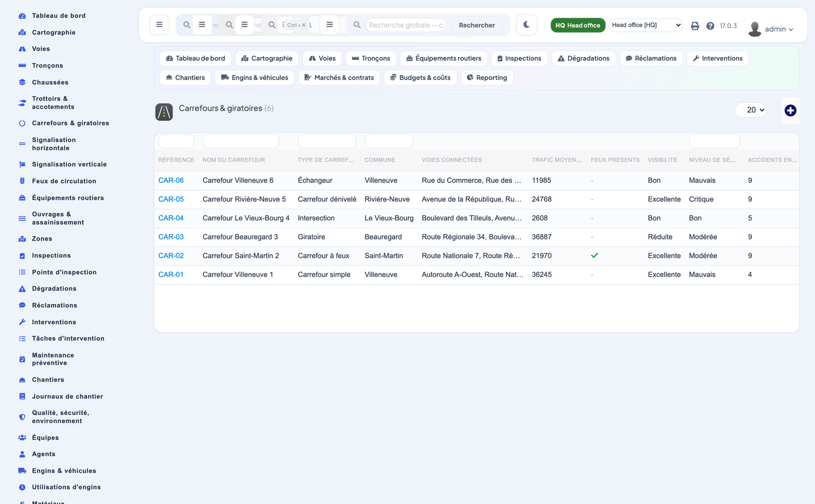Open Chantiers tab in top navigation
Screen dimensions: 815x504
(185, 78)
